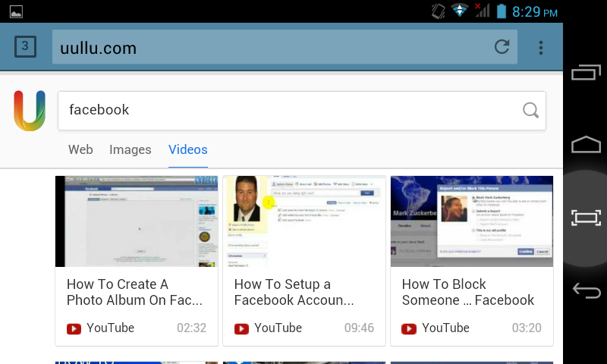Tap the screen rotation status icon
This screenshot has width=607, height=364.
[x=439, y=11]
